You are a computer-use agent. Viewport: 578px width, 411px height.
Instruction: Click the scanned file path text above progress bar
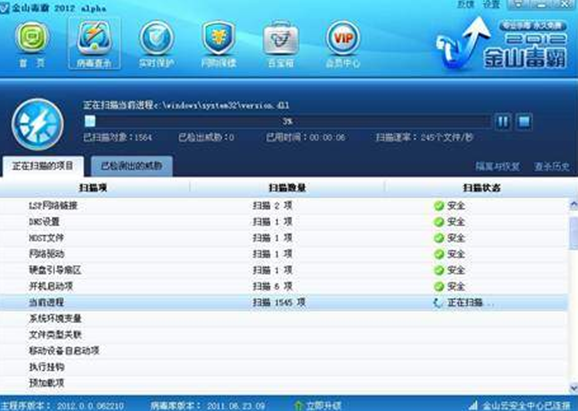coord(186,105)
